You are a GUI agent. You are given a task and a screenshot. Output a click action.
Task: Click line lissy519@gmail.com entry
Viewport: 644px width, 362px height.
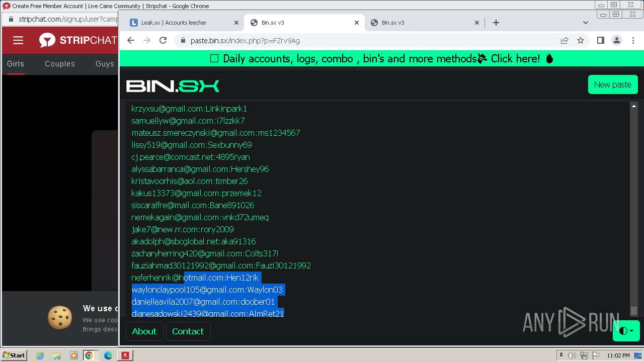[192, 145]
